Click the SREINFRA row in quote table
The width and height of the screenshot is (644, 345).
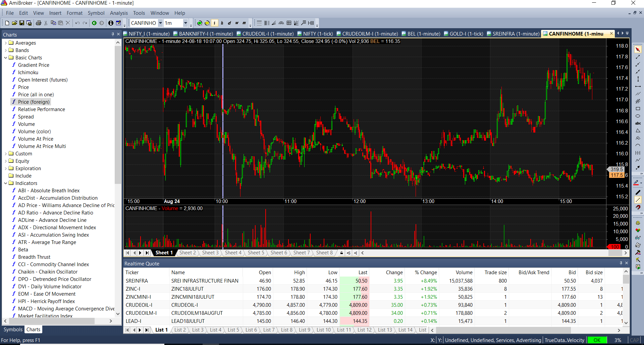point(373,281)
